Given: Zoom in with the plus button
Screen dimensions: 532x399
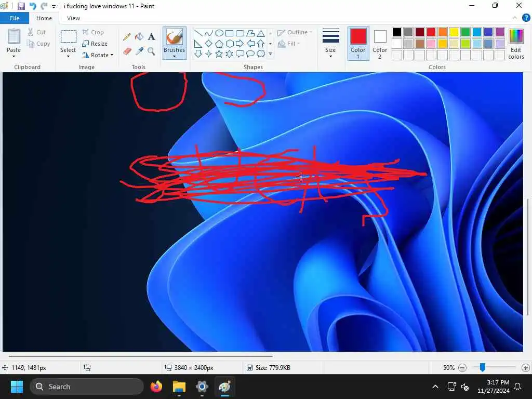Looking at the screenshot, I should 526,367.
